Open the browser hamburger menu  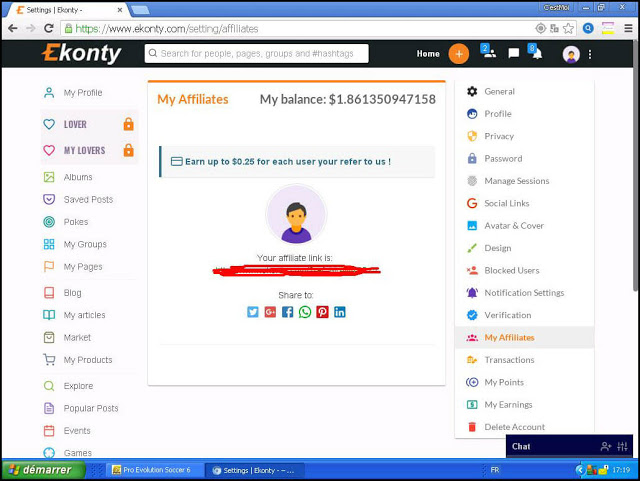coord(629,28)
